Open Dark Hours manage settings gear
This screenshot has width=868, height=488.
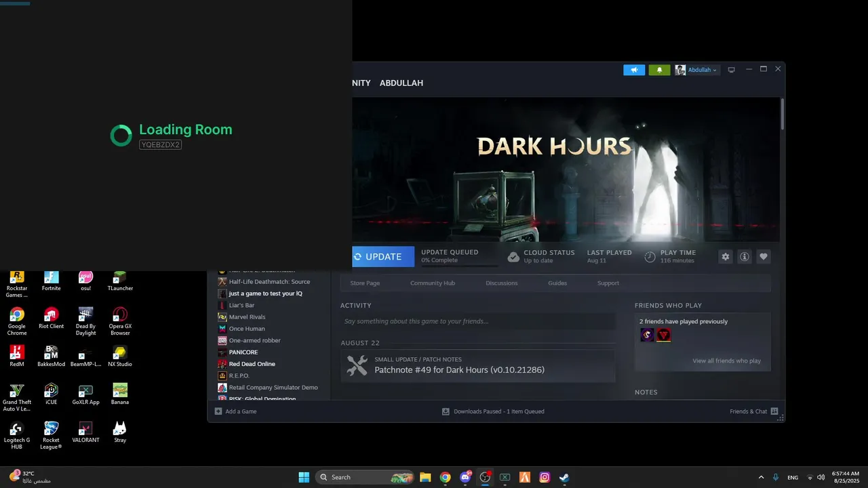tap(726, 257)
